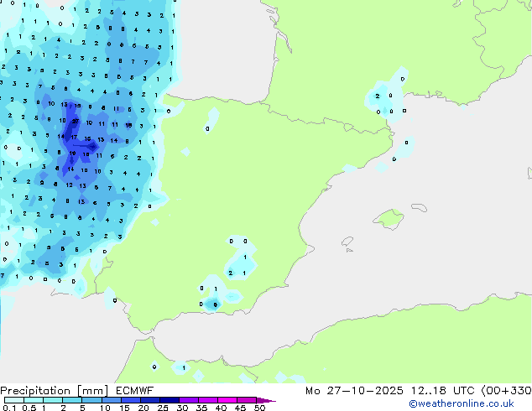Select the 35–40 mm legend color swatch
Screen dimensions: 532x411
coord(207,400)
